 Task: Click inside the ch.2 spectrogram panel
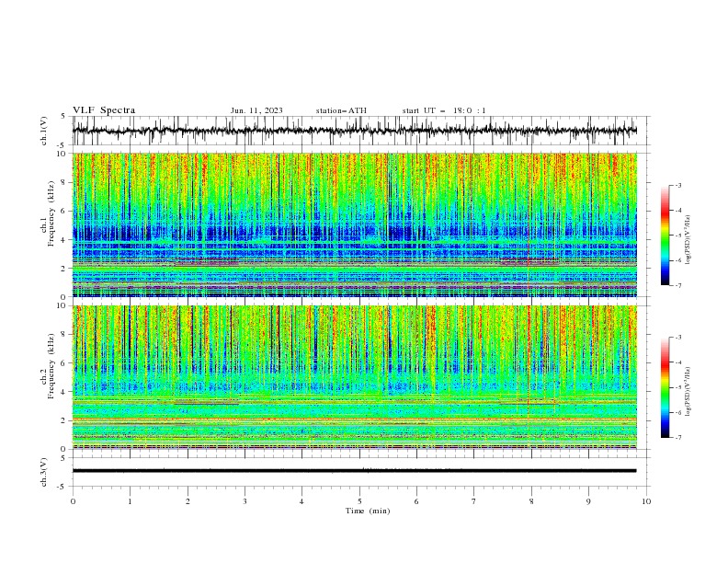355,377
